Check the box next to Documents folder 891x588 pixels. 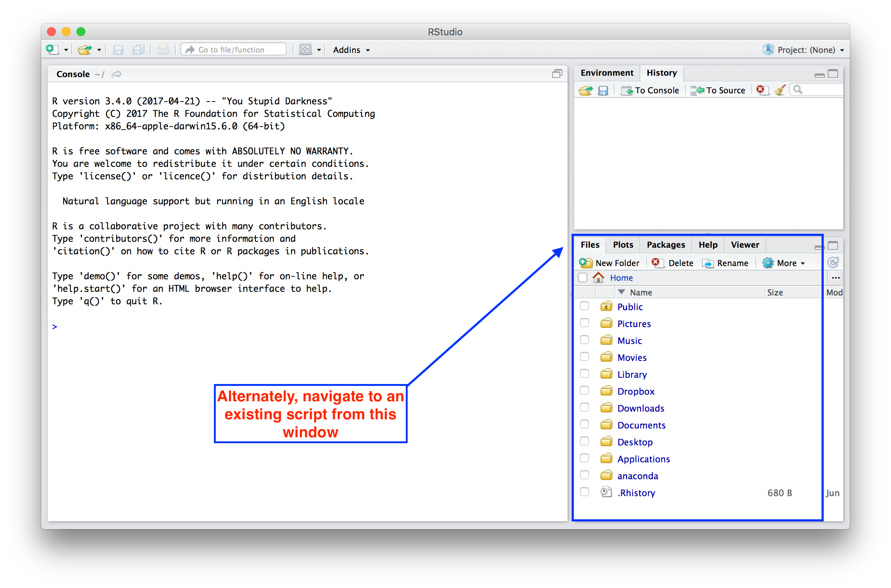(x=584, y=424)
